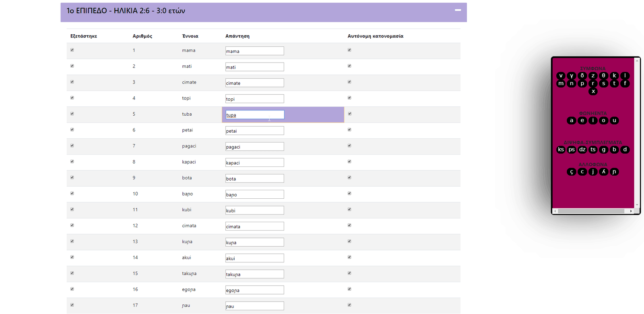Click the Αριθμός column header

pos(142,36)
